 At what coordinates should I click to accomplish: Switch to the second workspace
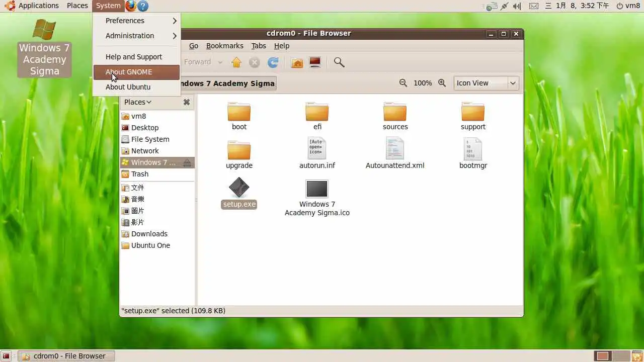click(621, 356)
